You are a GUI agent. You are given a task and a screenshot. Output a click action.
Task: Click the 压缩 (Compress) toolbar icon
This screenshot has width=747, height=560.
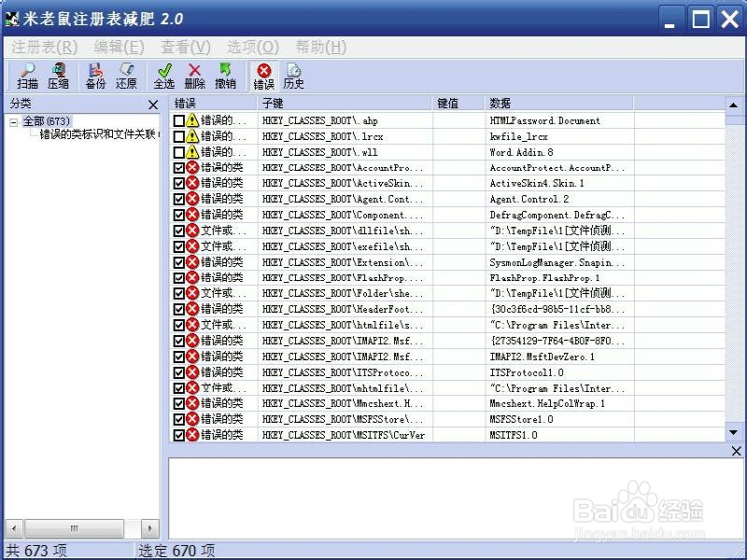pos(58,77)
